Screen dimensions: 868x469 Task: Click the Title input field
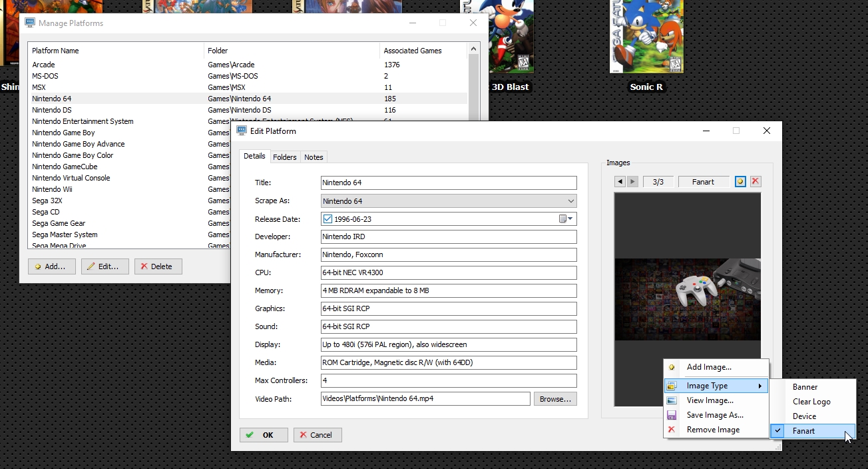(x=449, y=183)
